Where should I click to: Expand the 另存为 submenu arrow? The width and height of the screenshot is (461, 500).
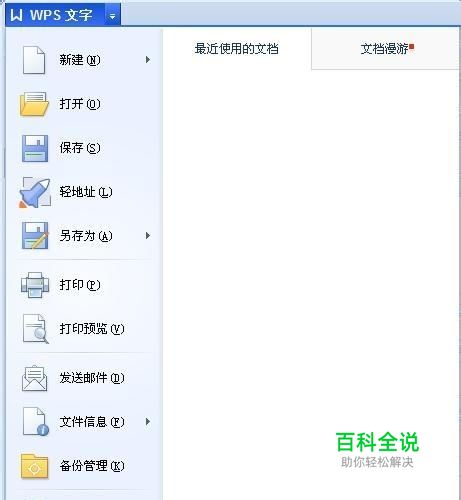[148, 236]
